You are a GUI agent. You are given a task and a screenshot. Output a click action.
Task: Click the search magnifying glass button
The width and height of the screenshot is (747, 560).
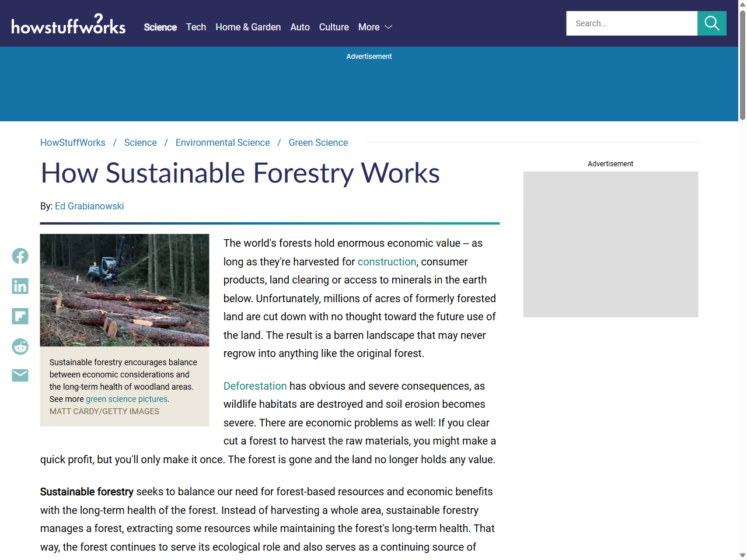pyautogui.click(x=711, y=23)
